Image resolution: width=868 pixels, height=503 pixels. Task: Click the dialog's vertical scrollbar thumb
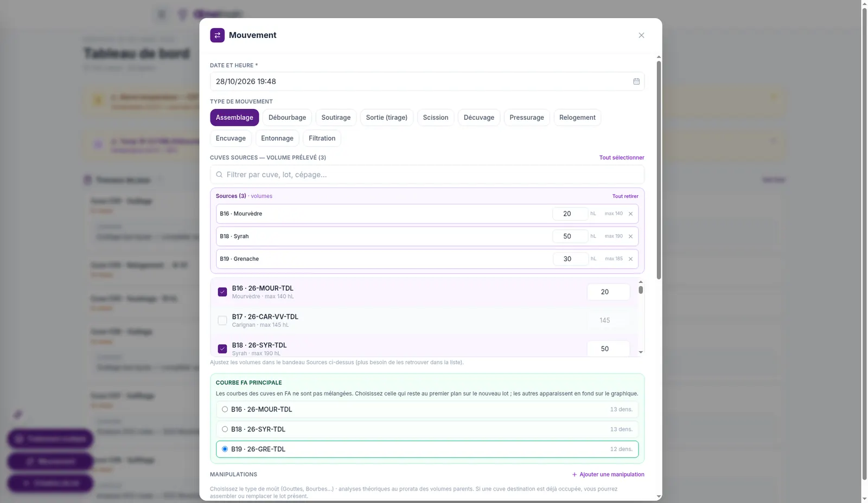coord(659,170)
